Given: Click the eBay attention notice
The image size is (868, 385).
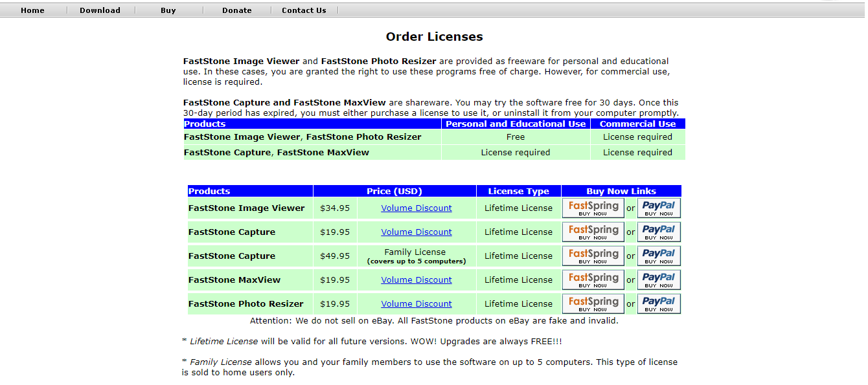Looking at the screenshot, I should 434,321.
